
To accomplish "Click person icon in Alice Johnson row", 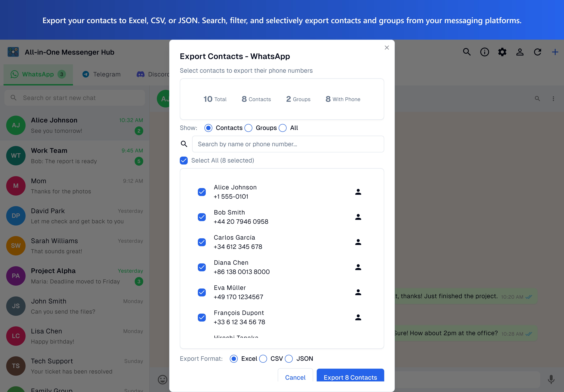I will pyautogui.click(x=358, y=192).
